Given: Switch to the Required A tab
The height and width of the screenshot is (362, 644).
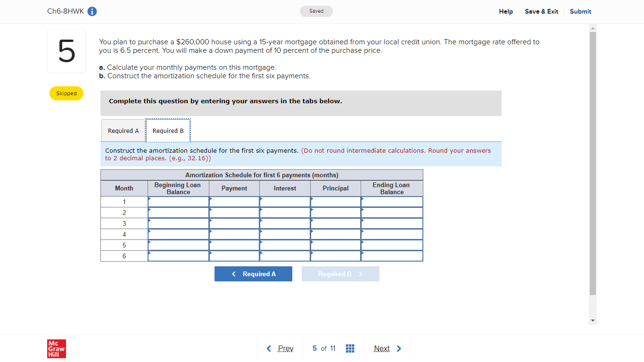Looking at the screenshot, I should pos(123,130).
